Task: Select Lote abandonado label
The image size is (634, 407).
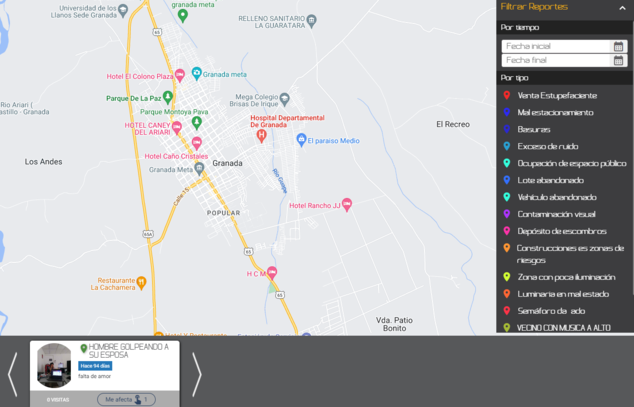Action: tap(551, 181)
